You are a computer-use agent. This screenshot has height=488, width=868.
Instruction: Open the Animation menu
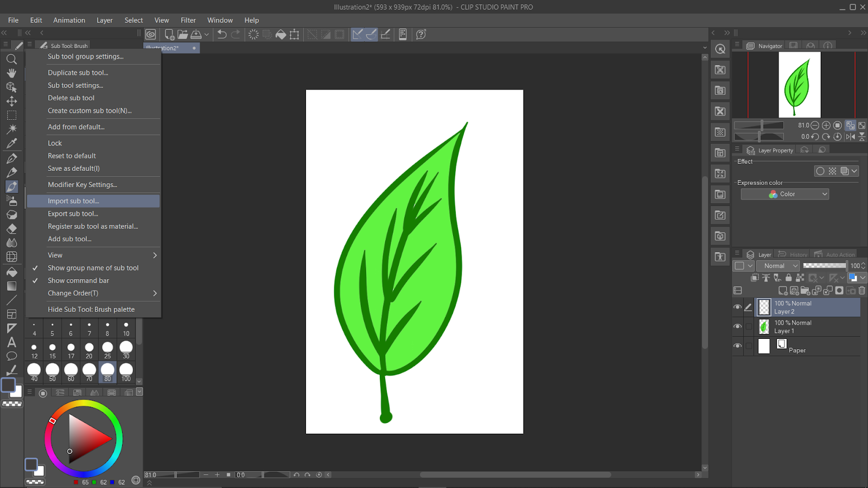coord(69,20)
